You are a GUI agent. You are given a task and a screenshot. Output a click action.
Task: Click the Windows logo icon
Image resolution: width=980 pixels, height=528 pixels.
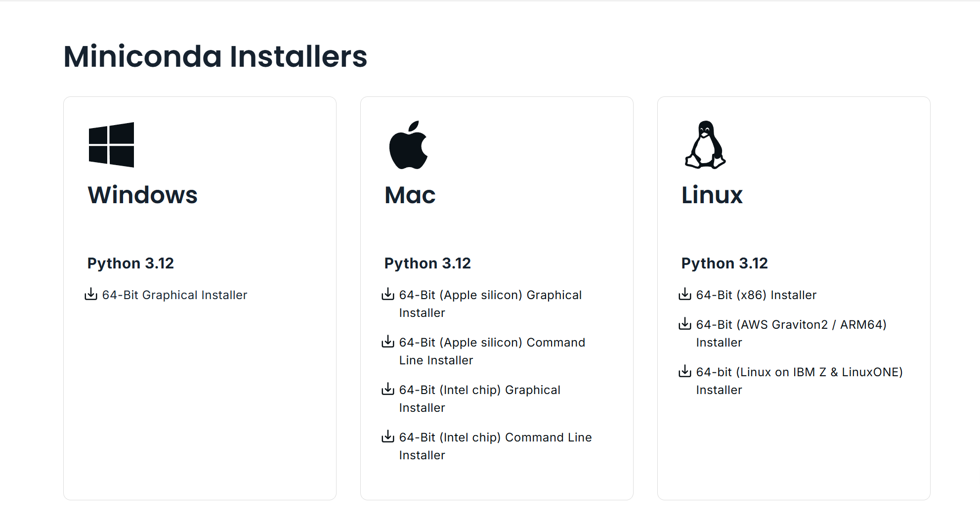pyautogui.click(x=111, y=145)
